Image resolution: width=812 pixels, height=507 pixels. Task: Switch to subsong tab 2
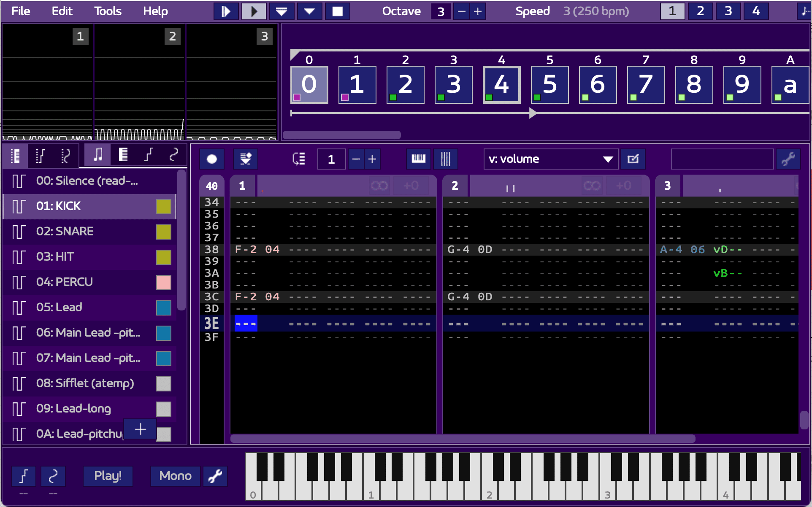[700, 11]
